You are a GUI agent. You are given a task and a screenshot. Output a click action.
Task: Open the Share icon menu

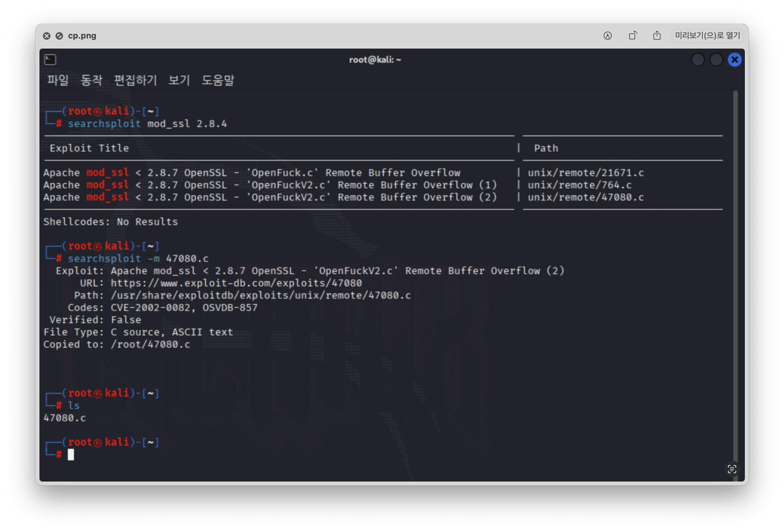pos(657,35)
